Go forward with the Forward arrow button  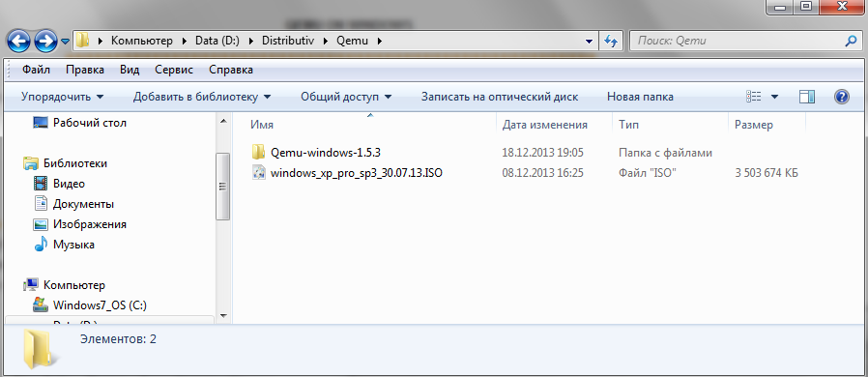[46, 41]
